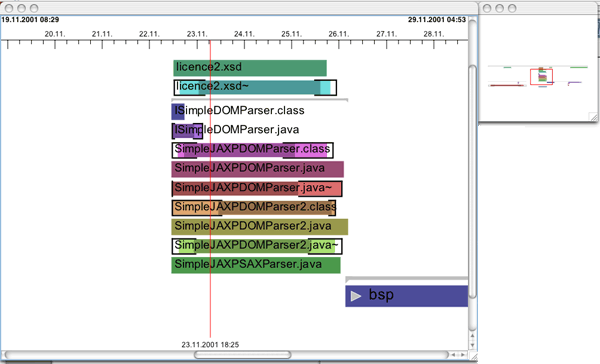Click the vertical scrollbar up arrow
Image resolution: width=600 pixels, height=364 pixels.
[x=473, y=336]
